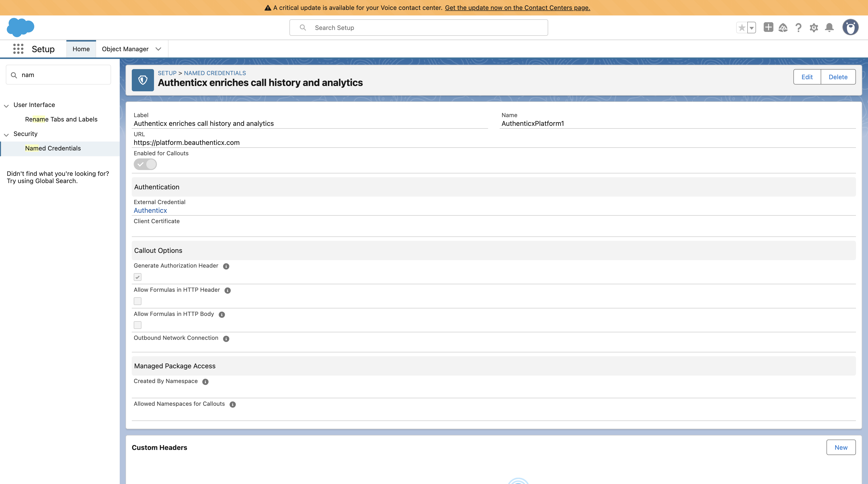Click the Quick Find magnifier icon
The image size is (868, 484).
[14, 75]
